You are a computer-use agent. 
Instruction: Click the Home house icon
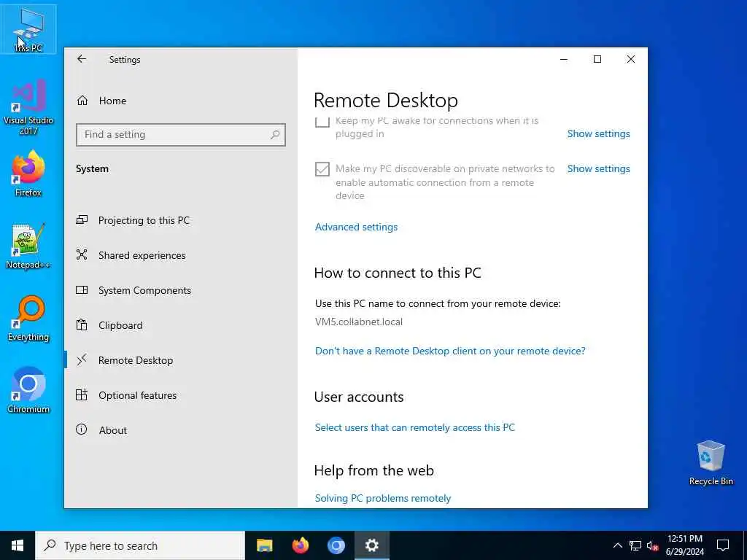click(x=82, y=101)
